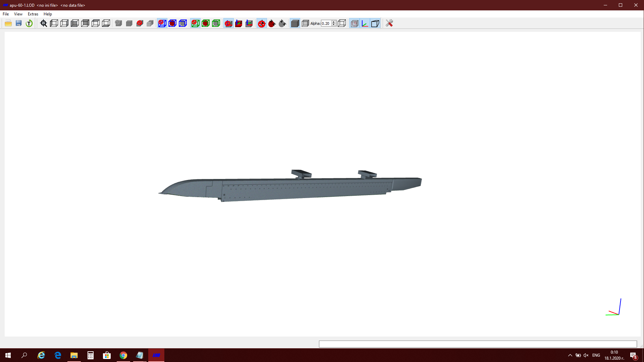Open Microsoft Store from the taskbar
Image resolution: width=644 pixels, height=362 pixels.
[x=107, y=355]
